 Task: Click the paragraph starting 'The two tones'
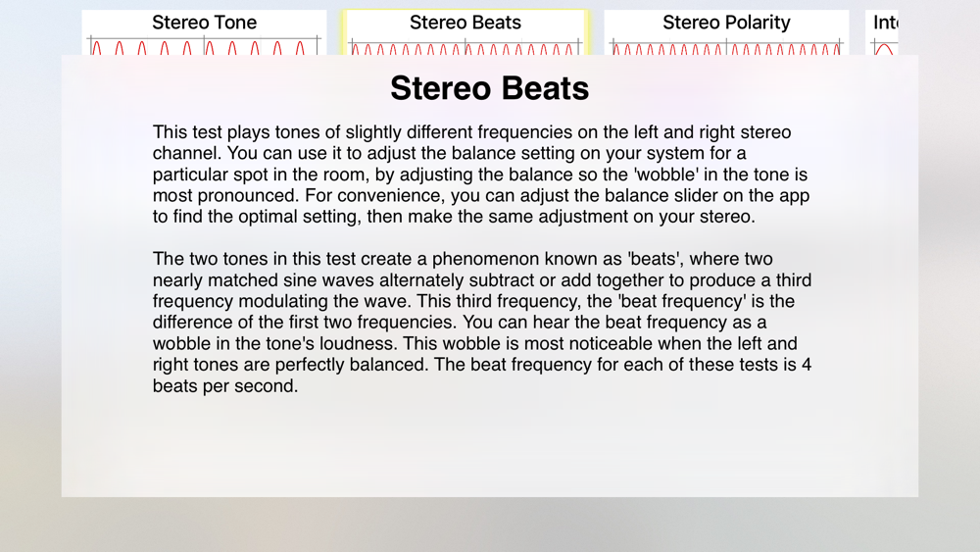(x=482, y=322)
